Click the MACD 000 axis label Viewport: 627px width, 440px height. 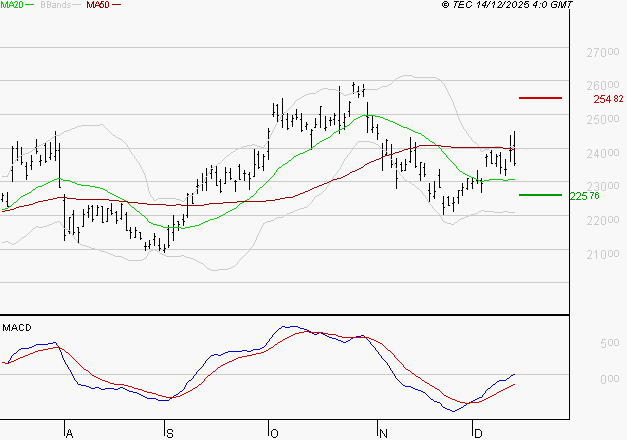[x=609, y=379]
